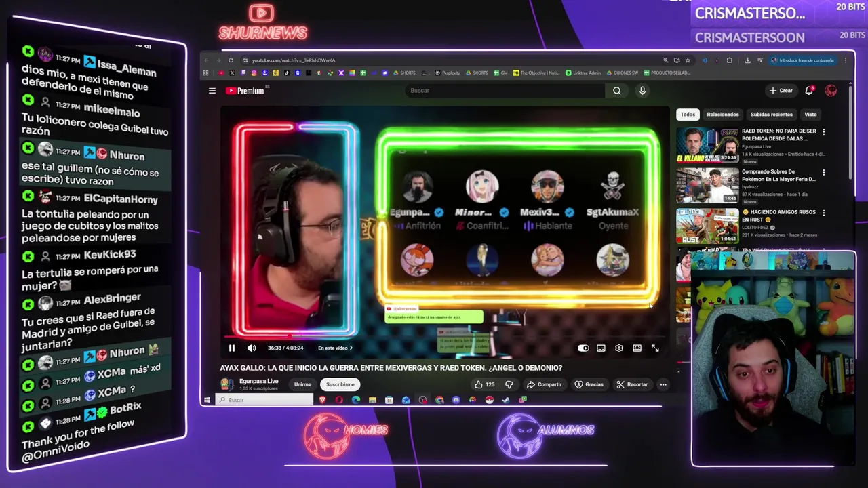Image resolution: width=868 pixels, height=488 pixels.
Task: Open the GUIONES SW bookmark
Action: tap(623, 73)
